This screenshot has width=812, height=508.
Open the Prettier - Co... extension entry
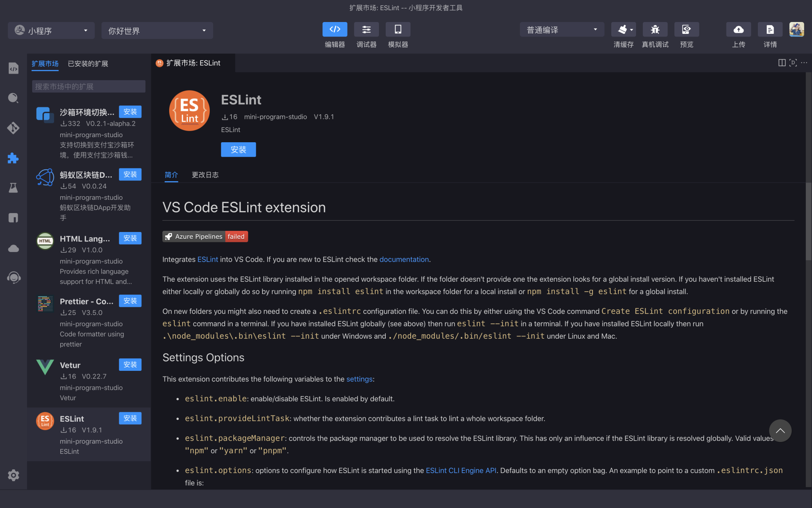point(89,322)
